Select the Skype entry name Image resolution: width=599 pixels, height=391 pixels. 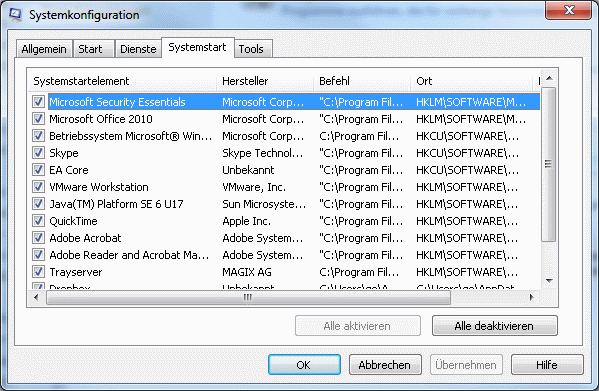click(x=64, y=153)
